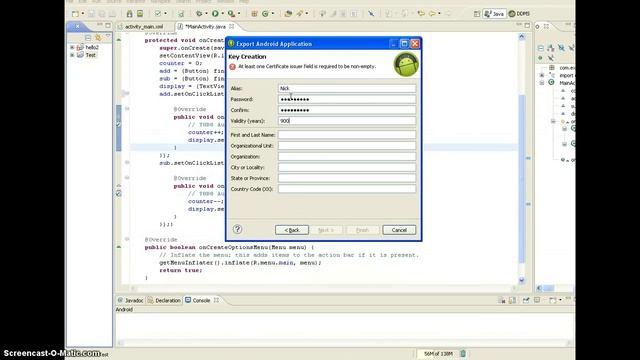
Task: Open the Javadoc tab
Action: tap(131, 300)
